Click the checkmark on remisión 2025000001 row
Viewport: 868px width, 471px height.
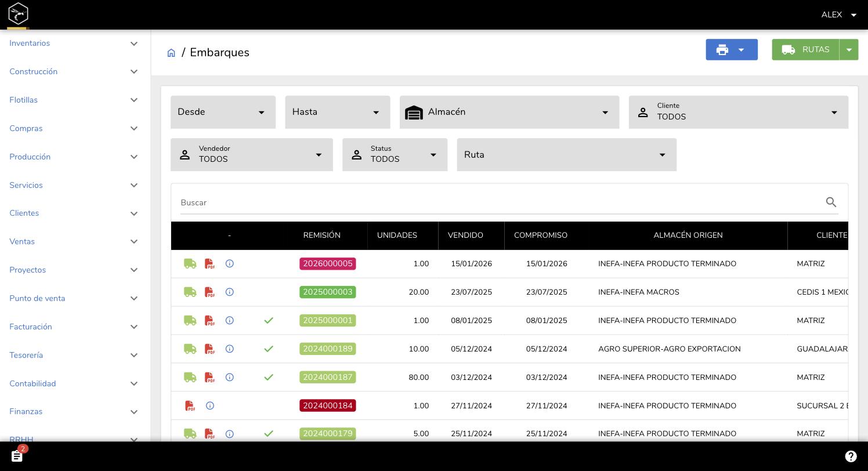tap(269, 321)
